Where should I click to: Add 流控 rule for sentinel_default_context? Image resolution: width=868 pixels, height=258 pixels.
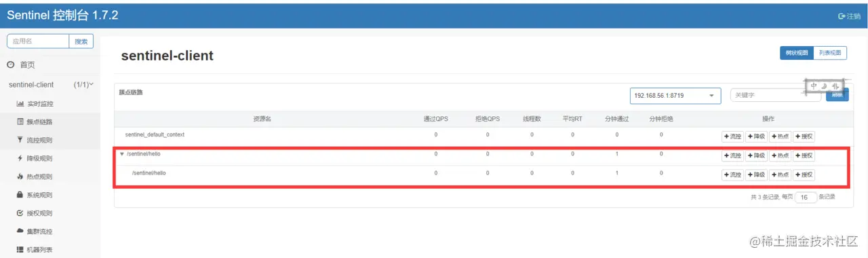(732, 136)
